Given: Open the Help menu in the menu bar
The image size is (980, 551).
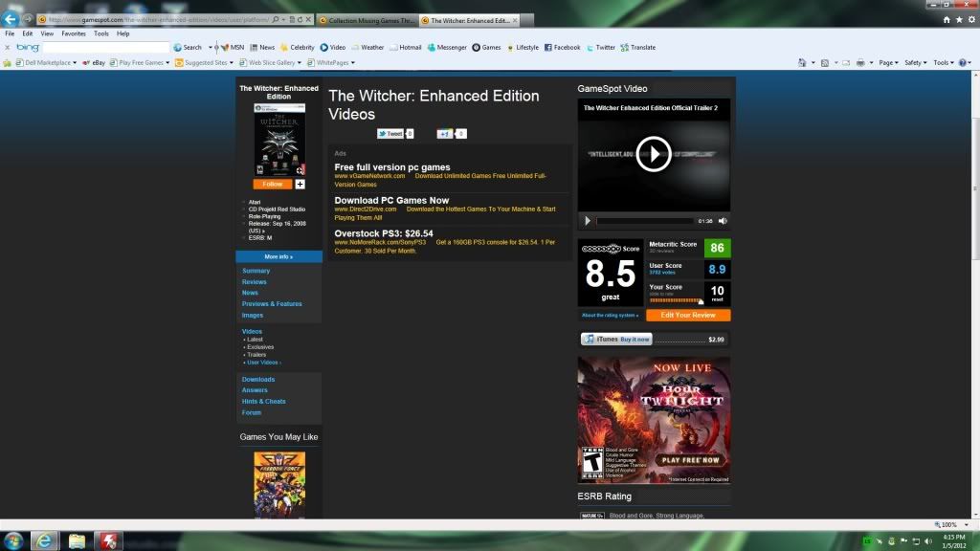Looking at the screenshot, I should (123, 33).
